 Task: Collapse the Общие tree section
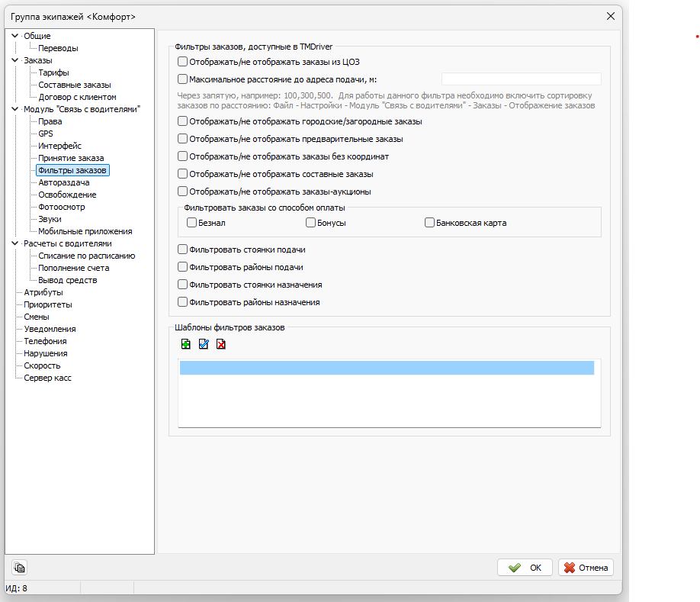pyautogui.click(x=14, y=36)
